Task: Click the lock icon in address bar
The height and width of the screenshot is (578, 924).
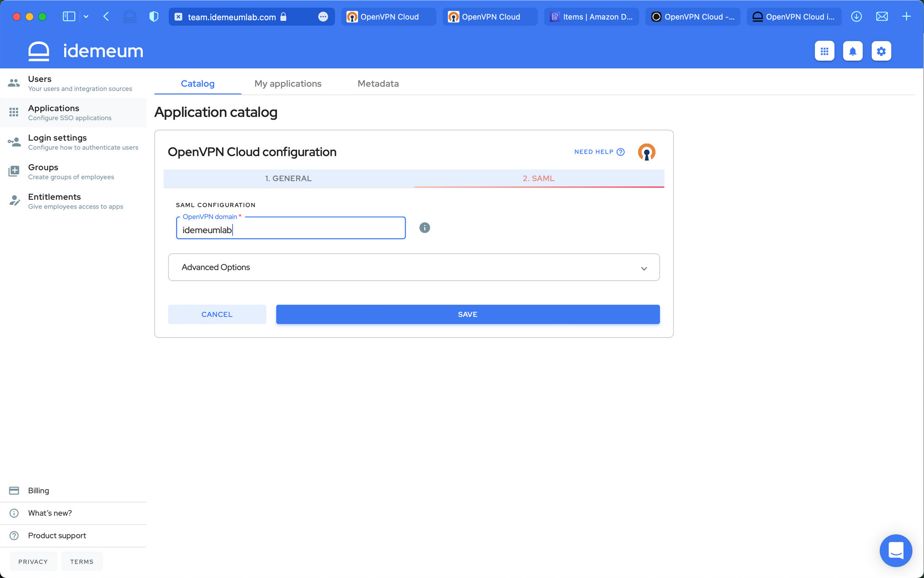Action: (283, 17)
